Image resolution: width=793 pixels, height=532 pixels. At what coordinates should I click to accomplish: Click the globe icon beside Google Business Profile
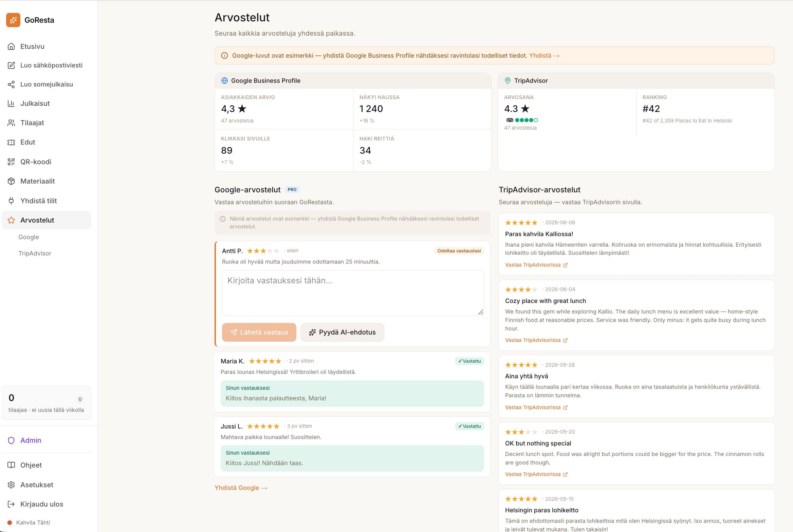224,81
